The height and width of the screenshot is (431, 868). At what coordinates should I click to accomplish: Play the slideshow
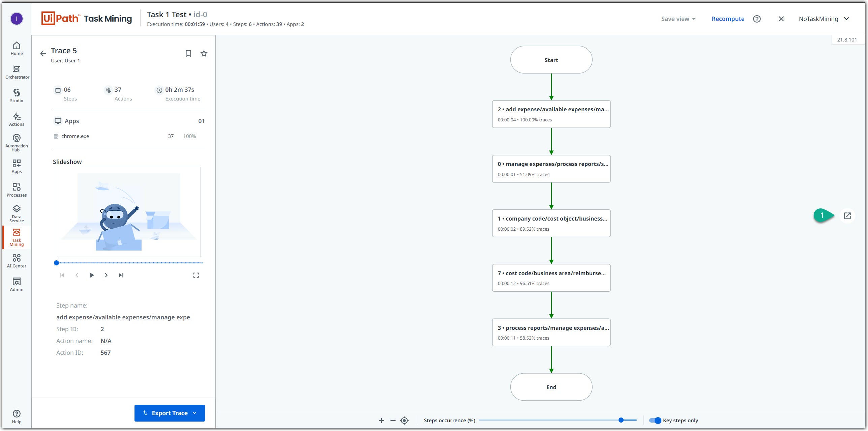[x=91, y=275]
